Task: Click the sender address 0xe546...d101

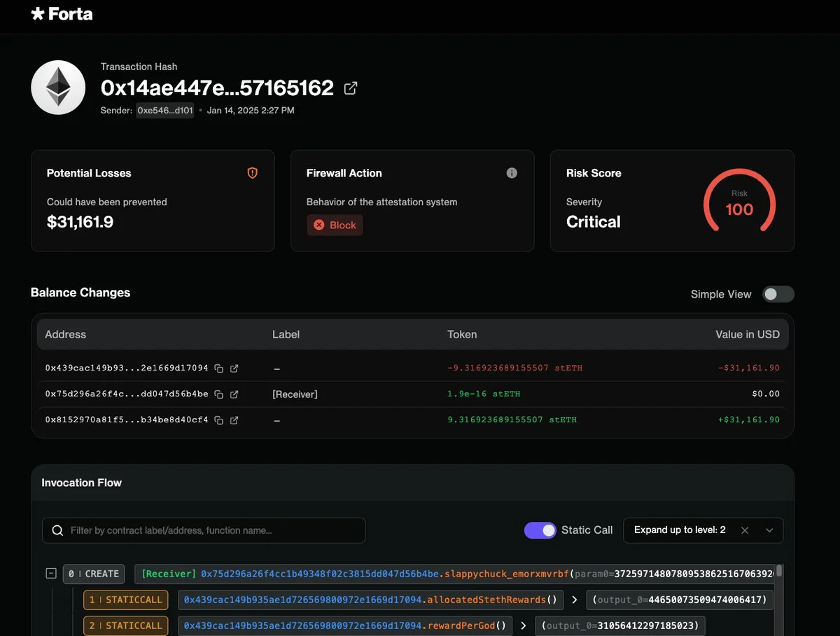Action: [164, 111]
